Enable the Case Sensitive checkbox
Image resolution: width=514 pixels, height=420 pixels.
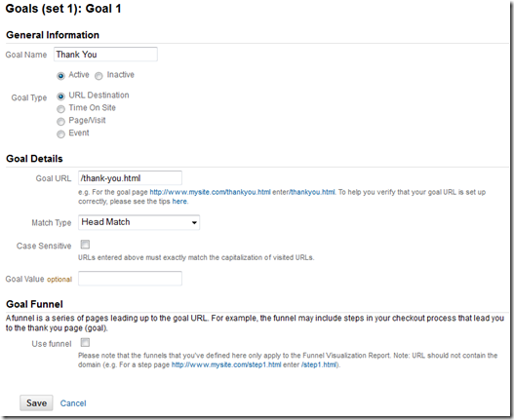(85, 245)
